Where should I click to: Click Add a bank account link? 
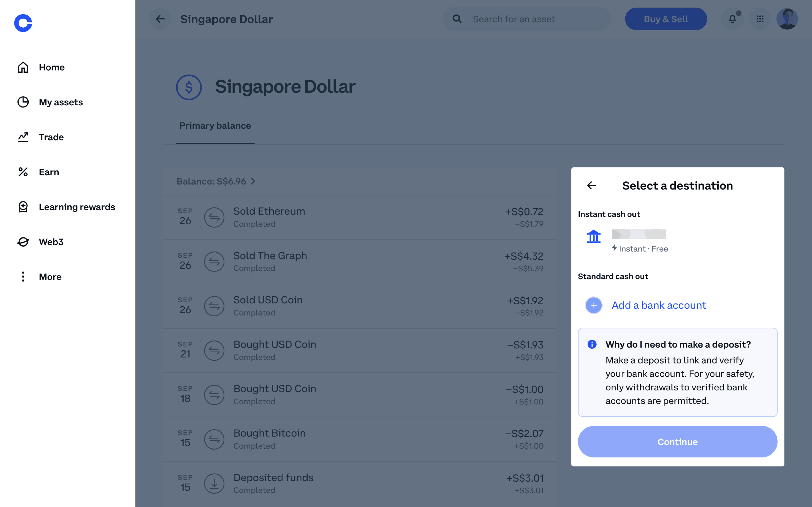coord(658,306)
